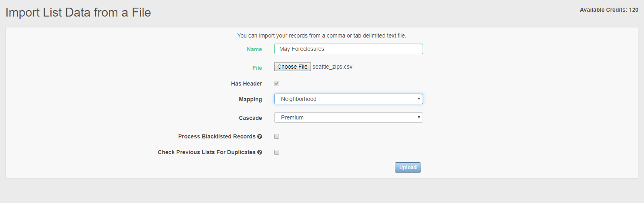Click the blue Upload button
The height and width of the screenshot is (203, 644).
(408, 167)
